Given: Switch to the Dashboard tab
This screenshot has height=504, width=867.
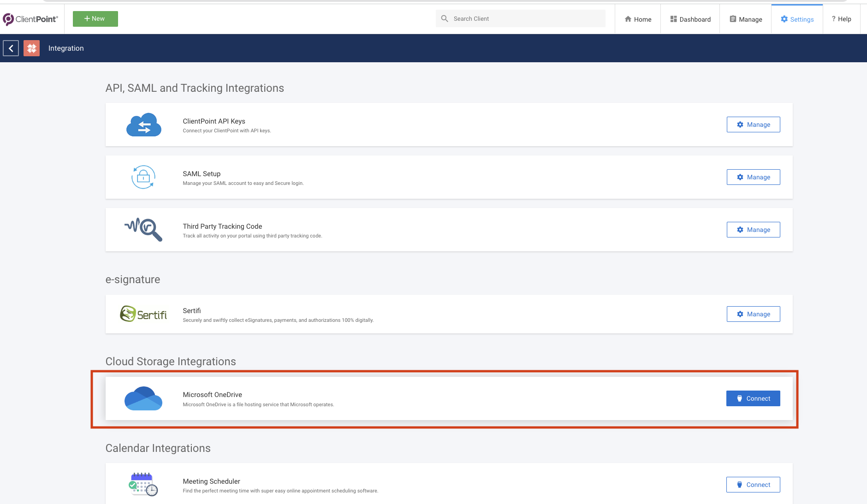Looking at the screenshot, I should point(690,19).
